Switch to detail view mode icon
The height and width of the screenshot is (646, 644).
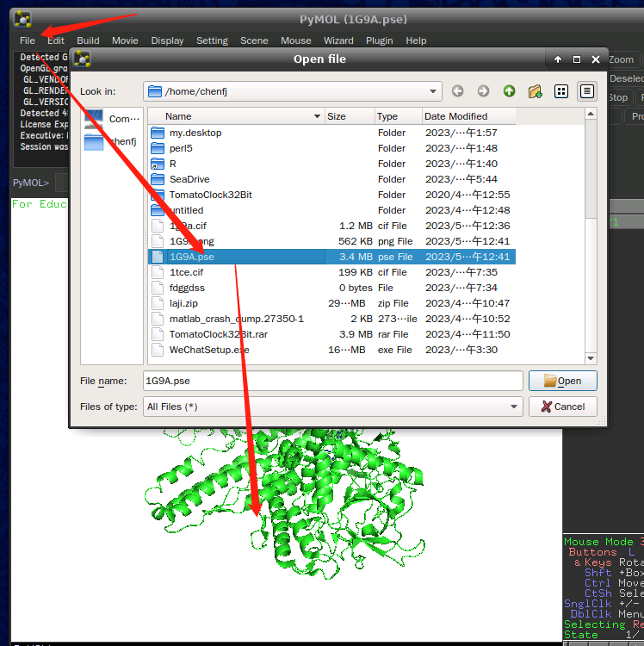[x=587, y=91]
